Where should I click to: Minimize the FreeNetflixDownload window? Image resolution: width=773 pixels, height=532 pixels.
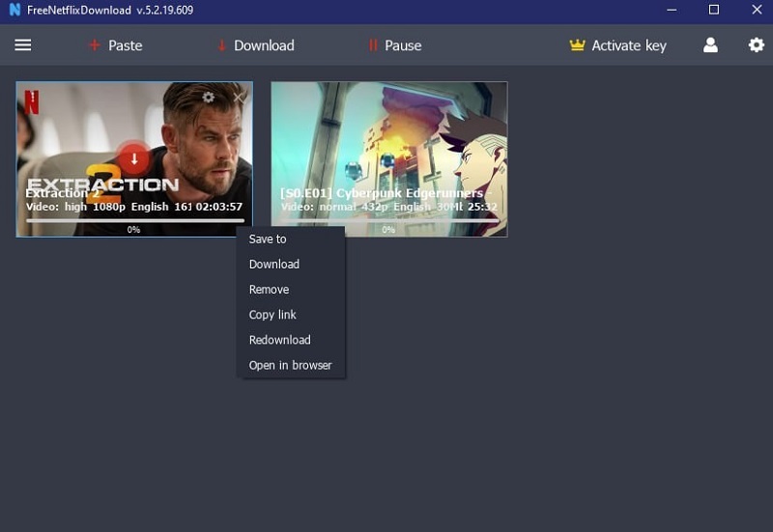(x=672, y=10)
